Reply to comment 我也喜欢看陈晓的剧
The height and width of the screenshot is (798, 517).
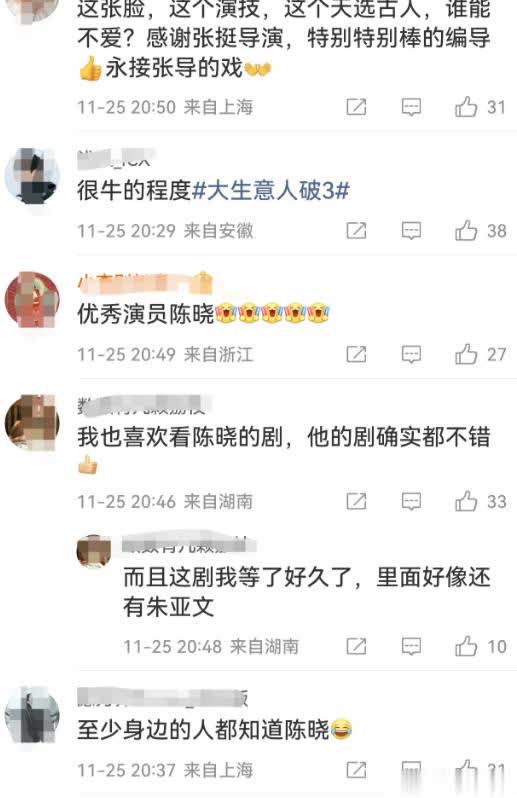pyautogui.click(x=411, y=501)
